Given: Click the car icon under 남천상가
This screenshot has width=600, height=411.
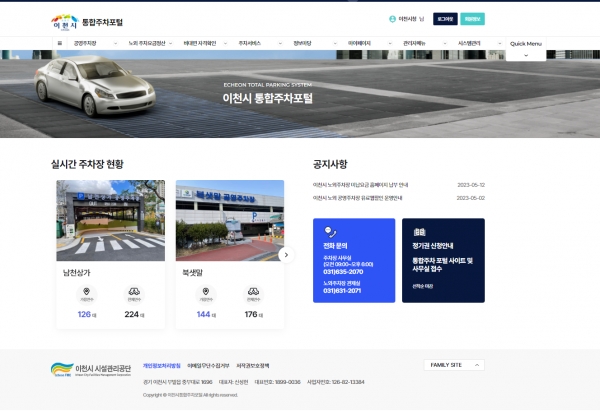Looking at the screenshot, I should click(x=133, y=292).
